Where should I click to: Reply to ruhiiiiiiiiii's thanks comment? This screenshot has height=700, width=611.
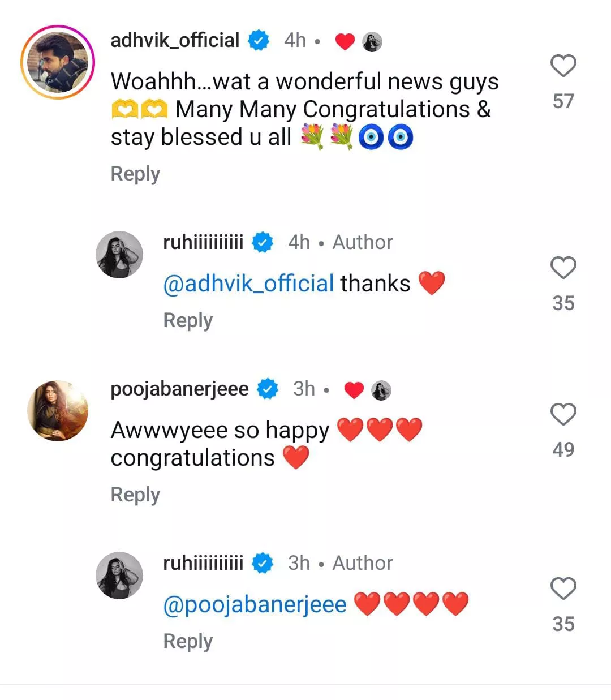click(x=188, y=320)
